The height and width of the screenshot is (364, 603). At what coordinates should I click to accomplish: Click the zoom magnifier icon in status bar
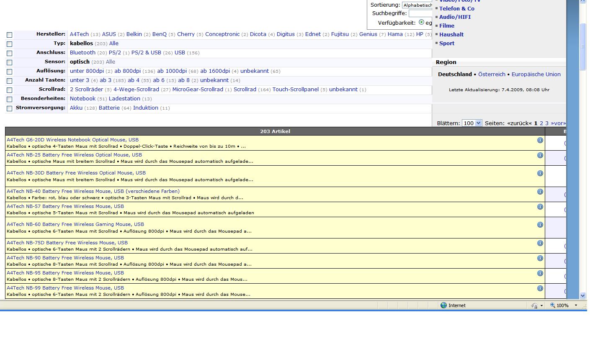click(x=553, y=305)
